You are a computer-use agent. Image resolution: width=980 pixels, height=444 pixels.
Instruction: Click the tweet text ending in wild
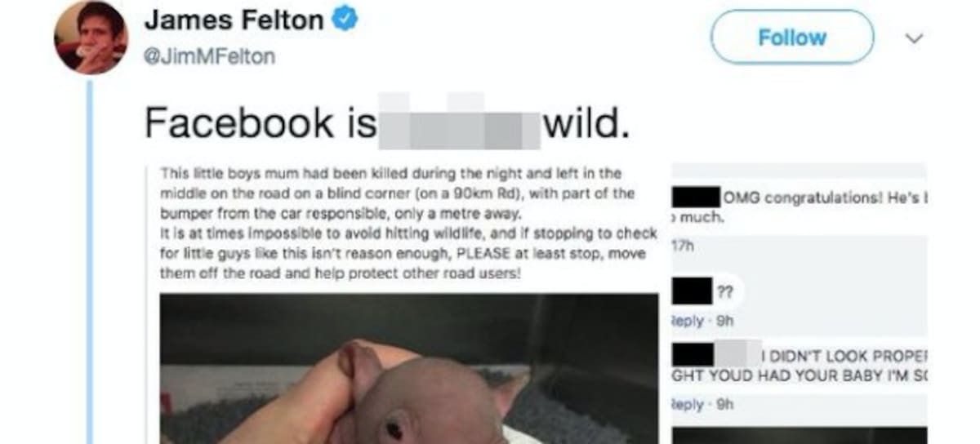click(387, 123)
